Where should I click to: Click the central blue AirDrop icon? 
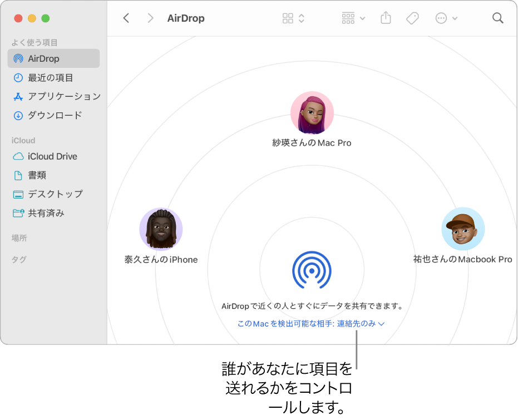pyautogui.click(x=312, y=270)
